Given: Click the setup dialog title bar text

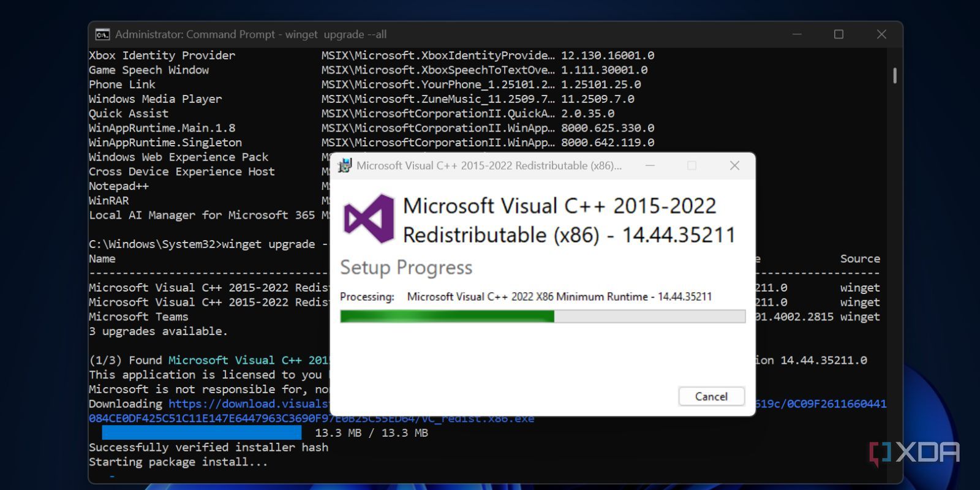Looking at the screenshot, I should [489, 165].
